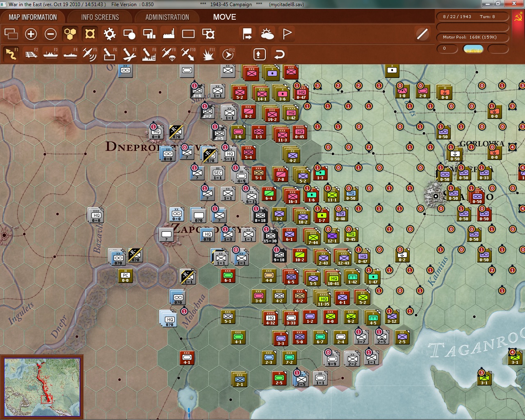Viewport: 525px width, 420px height.
Task: Click the undo return-arrow icon
Action: click(x=279, y=54)
